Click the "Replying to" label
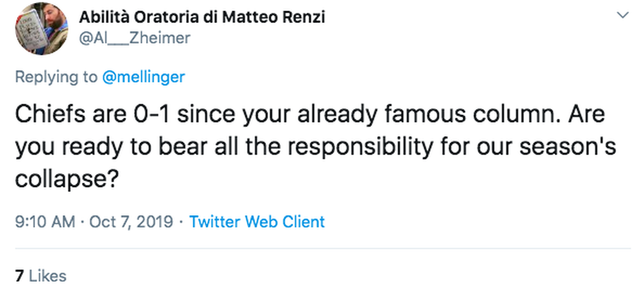644x301 pixels. click(x=56, y=77)
